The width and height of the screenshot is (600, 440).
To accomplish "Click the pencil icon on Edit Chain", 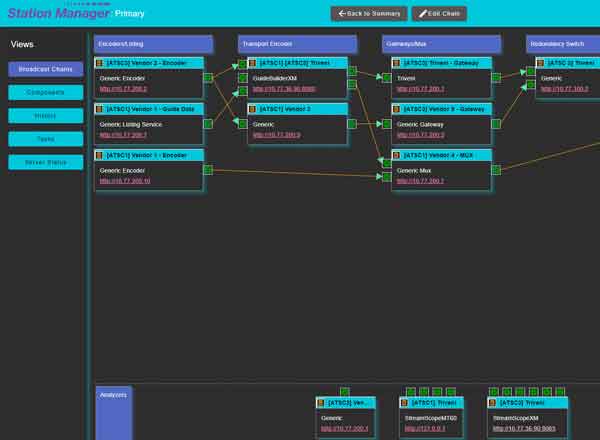I will (x=423, y=14).
